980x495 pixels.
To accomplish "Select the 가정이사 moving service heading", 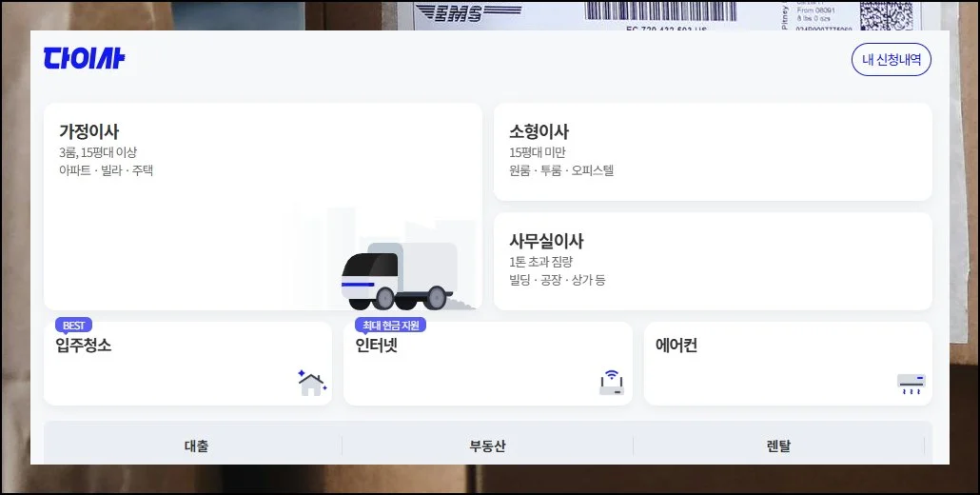I will [x=88, y=131].
